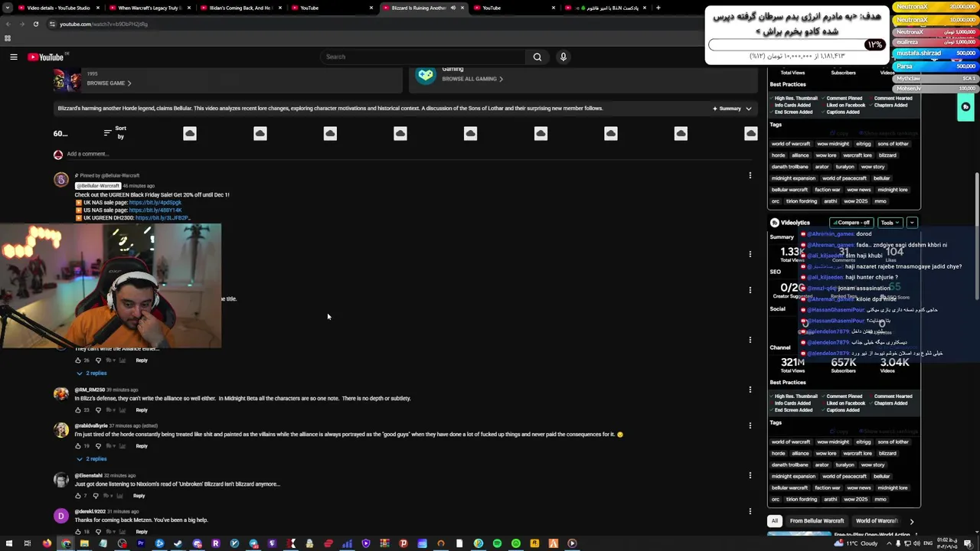Image resolution: width=980 pixels, height=551 pixels.
Task: Open the US NAS sale page link
Action: (155, 210)
